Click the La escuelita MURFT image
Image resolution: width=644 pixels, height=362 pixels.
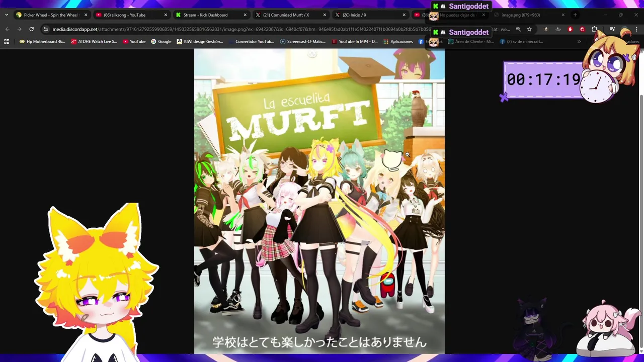pos(319,201)
